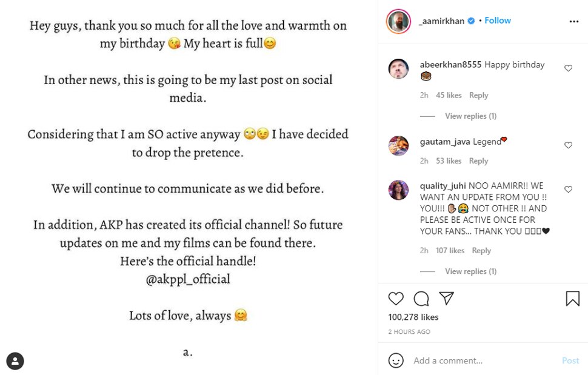588x375 pixels.
Task: Open _aamirkhan's profile picture
Action: point(398,21)
